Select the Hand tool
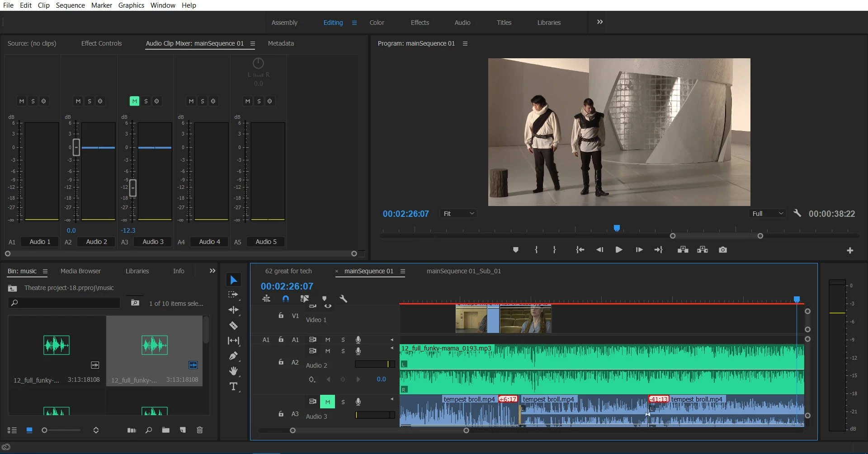 pyautogui.click(x=233, y=371)
